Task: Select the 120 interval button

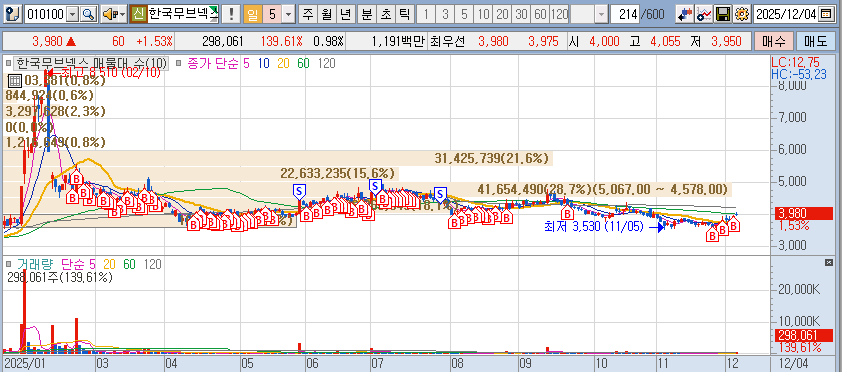Action: click(559, 14)
